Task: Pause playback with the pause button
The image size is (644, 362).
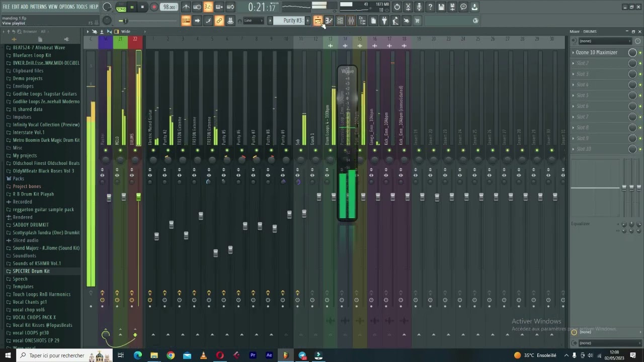Action: tap(132, 7)
